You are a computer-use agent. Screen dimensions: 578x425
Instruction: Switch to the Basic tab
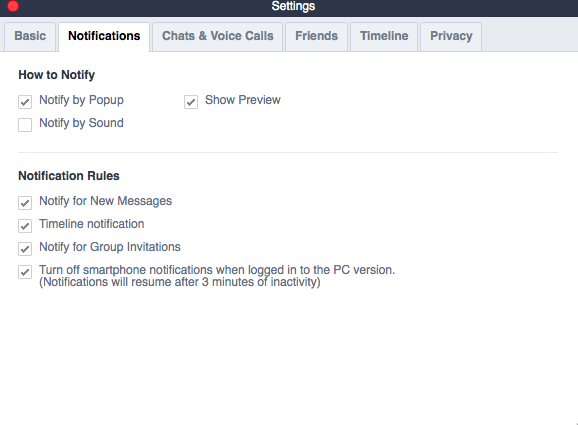(x=30, y=36)
